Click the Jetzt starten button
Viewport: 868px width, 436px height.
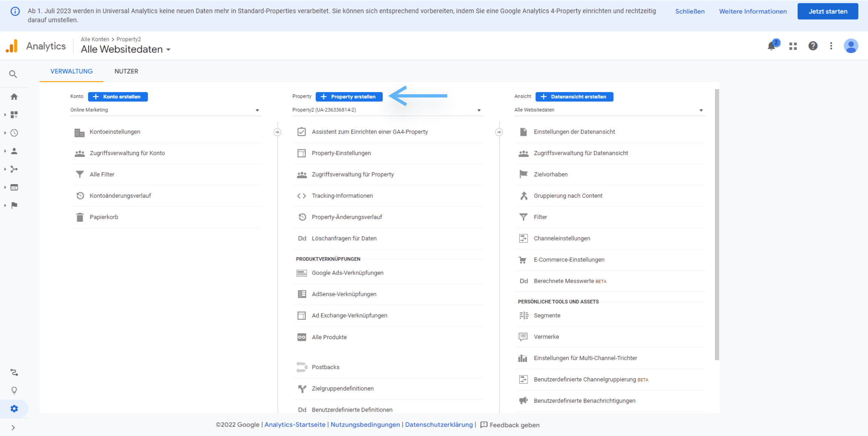(828, 11)
